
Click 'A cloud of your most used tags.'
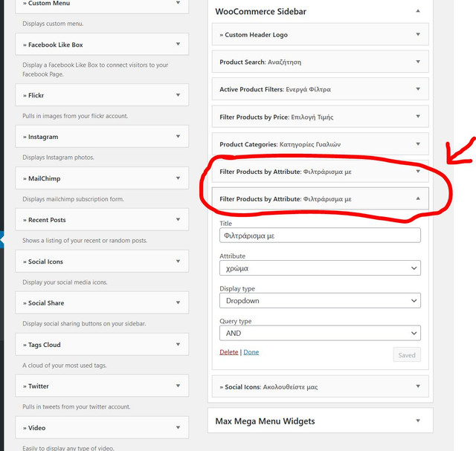click(65, 365)
